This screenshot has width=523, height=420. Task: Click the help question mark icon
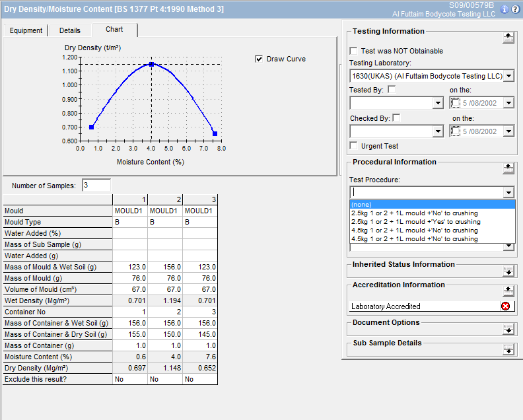point(515,9)
